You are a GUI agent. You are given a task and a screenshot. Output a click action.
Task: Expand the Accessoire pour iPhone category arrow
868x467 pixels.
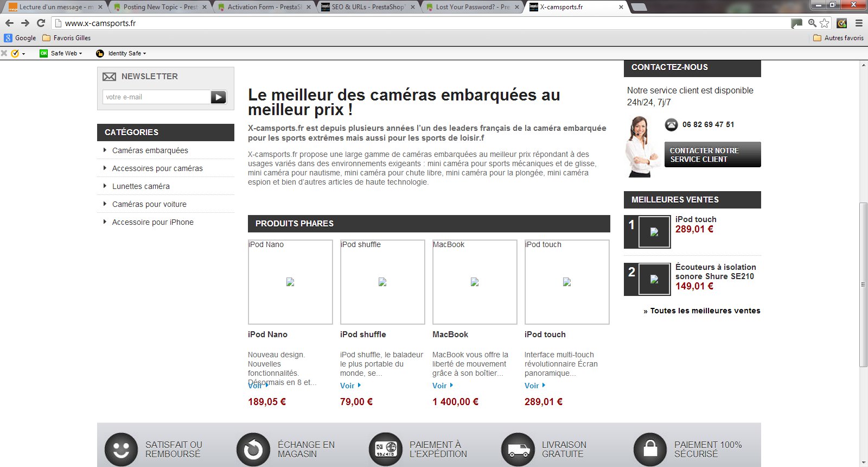(x=105, y=222)
